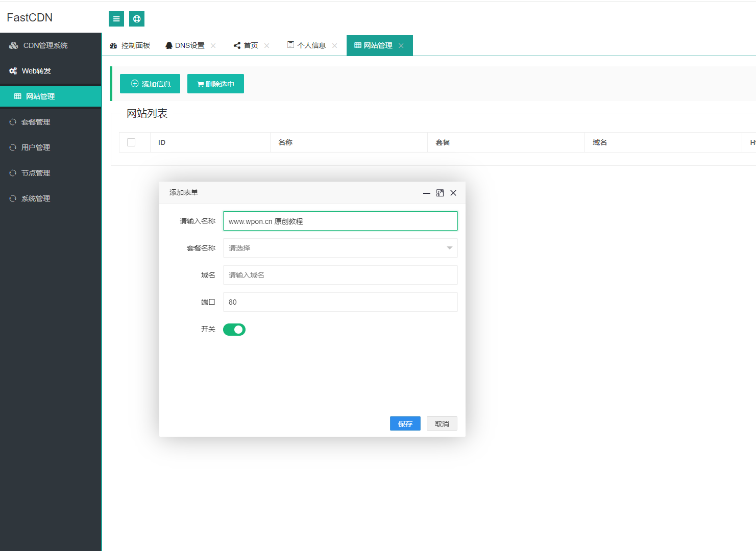Check the select-all checkbox in table header
756x551 pixels.
click(131, 142)
